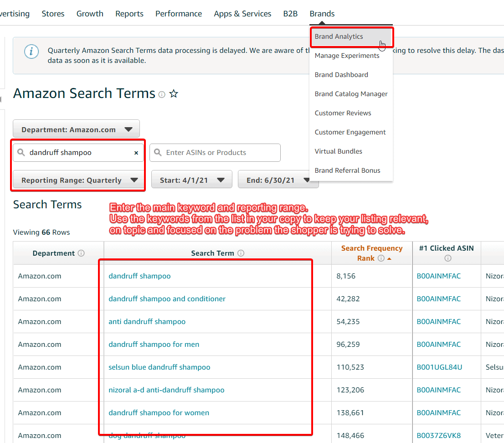Click the magnifier icon in the keyword search box
The image size is (504, 443).
[x=21, y=153]
